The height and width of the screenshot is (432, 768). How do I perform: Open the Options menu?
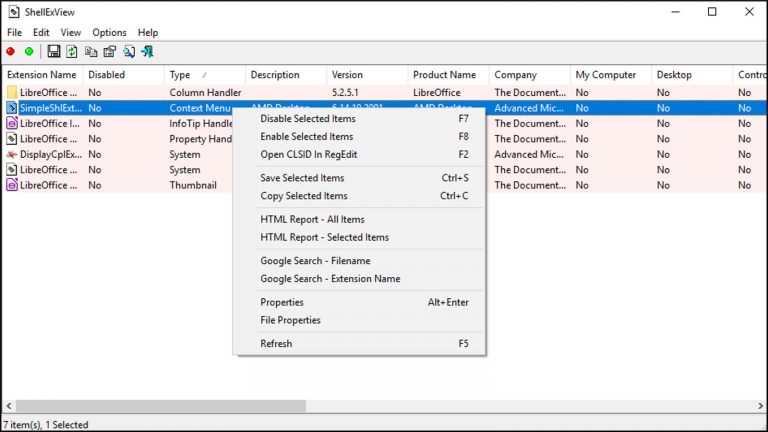109,33
